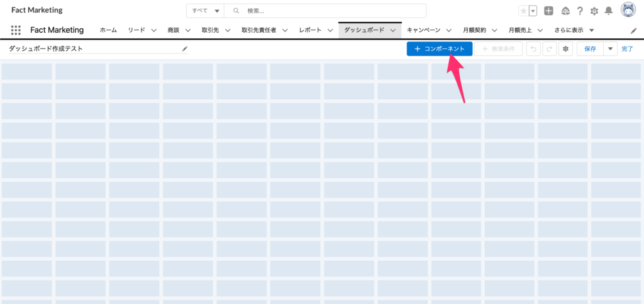Expand the 月額売上 tab chevron
644x304 pixels.
pyautogui.click(x=540, y=30)
